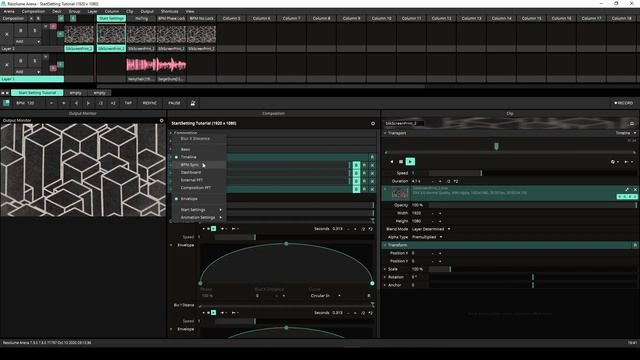Switch to the Start Setting Tutorial deck tab
640x360 pixels.
[37, 93]
